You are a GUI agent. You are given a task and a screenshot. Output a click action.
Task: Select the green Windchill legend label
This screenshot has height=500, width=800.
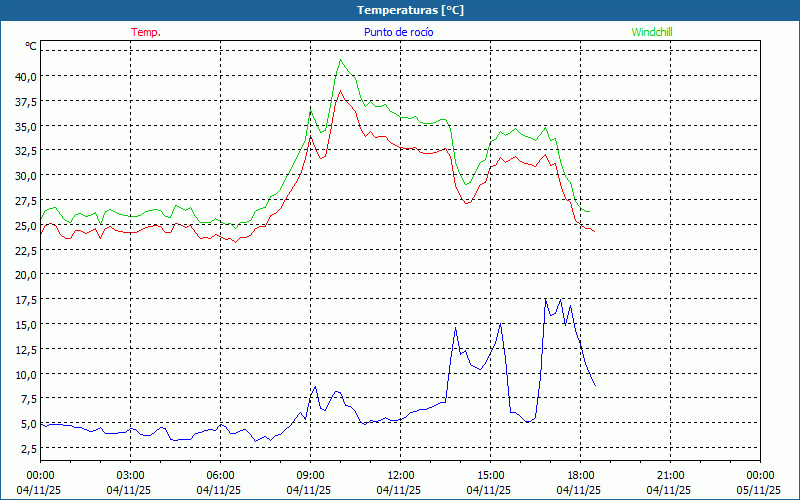pos(652,32)
